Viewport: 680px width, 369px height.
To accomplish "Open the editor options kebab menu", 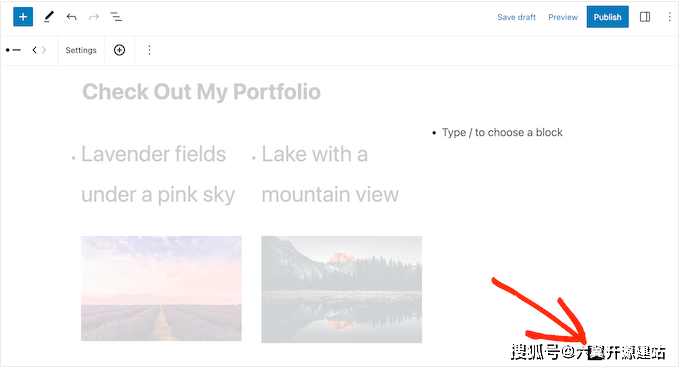I will click(x=670, y=17).
